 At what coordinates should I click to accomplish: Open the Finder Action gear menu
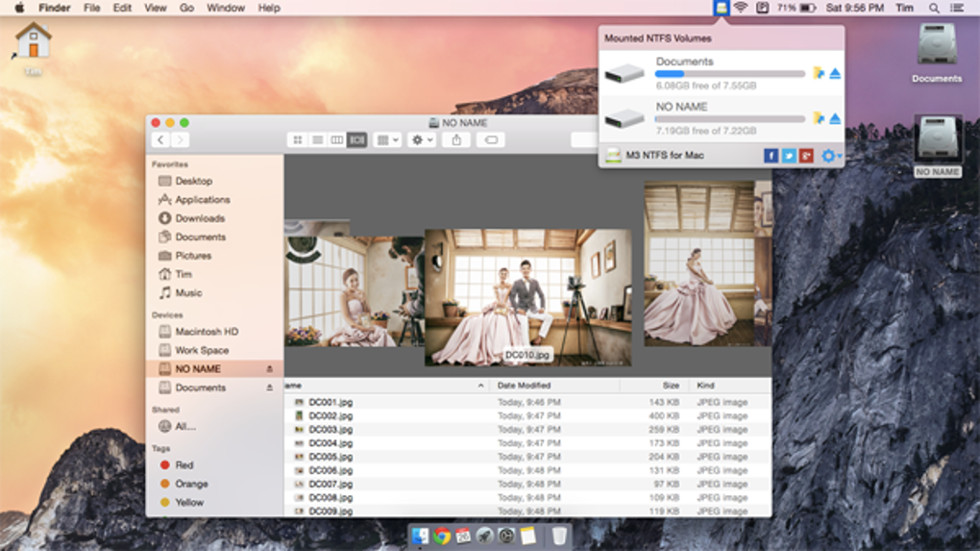click(x=422, y=140)
